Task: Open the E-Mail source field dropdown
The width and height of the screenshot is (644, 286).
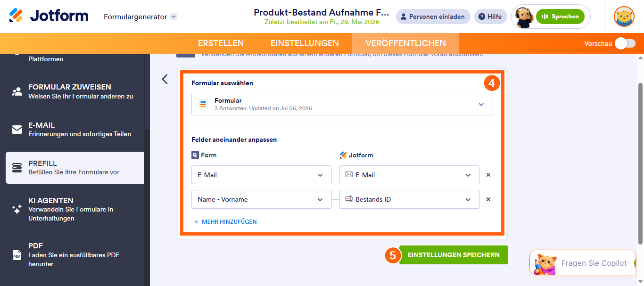Action: tap(262, 175)
